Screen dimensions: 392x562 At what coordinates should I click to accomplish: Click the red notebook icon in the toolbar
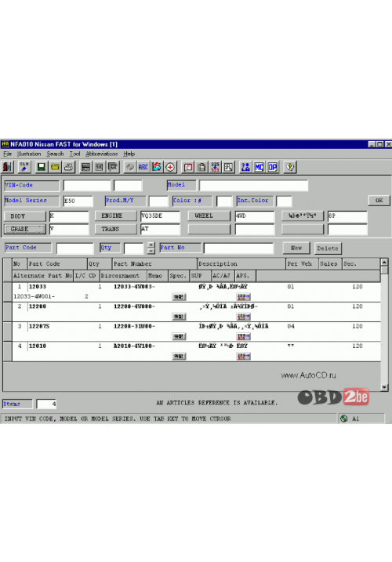pos(188,167)
